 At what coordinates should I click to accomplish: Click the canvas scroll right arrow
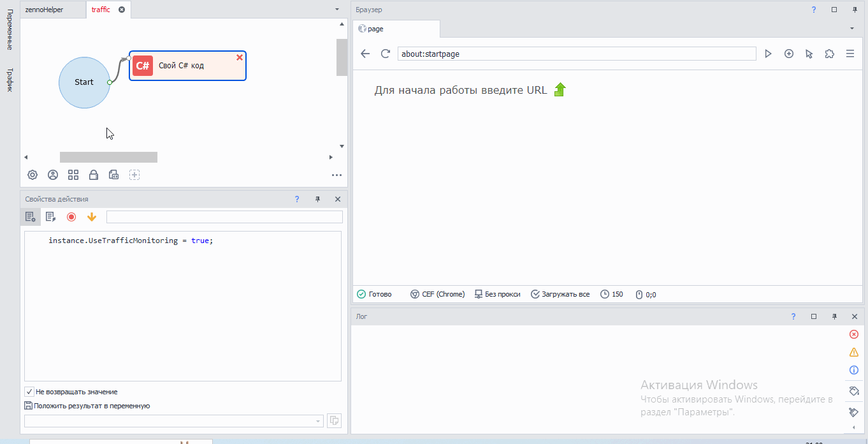point(331,157)
